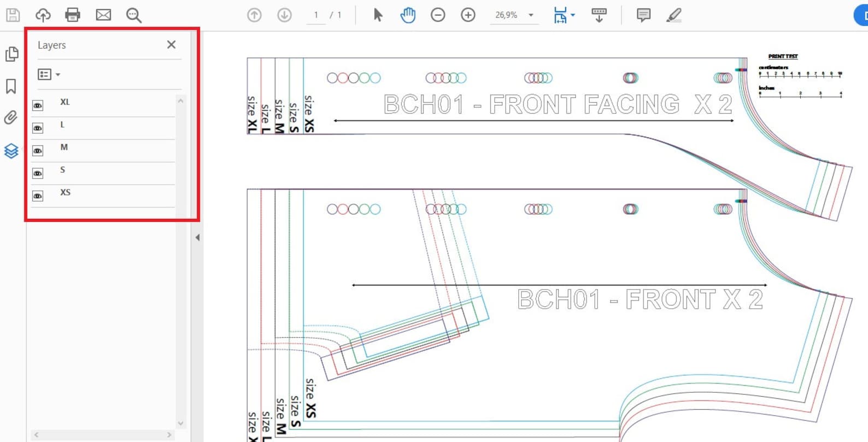Image resolution: width=868 pixels, height=442 pixels.
Task: Enable scrolling mode keyboard icon
Action: [599, 15]
